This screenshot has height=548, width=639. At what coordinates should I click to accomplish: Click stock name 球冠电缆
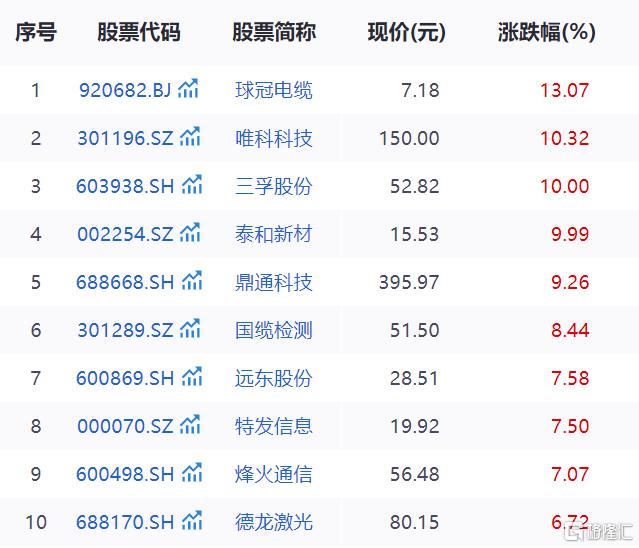[274, 90]
